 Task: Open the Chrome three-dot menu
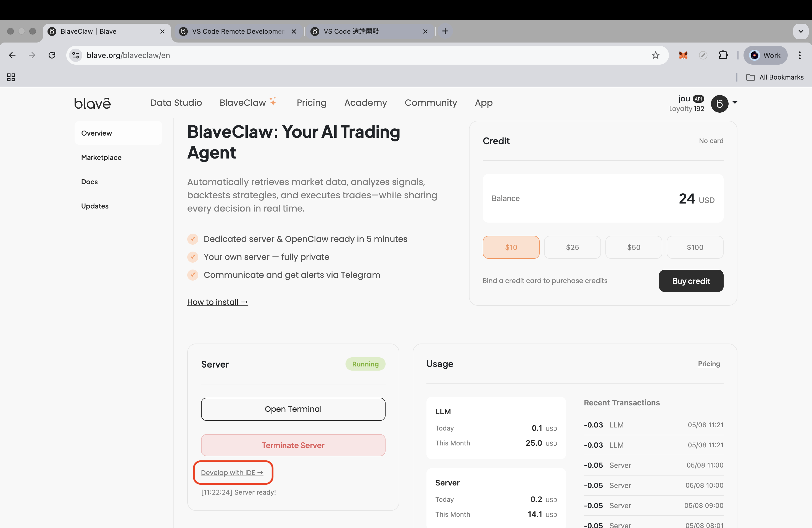(x=800, y=55)
